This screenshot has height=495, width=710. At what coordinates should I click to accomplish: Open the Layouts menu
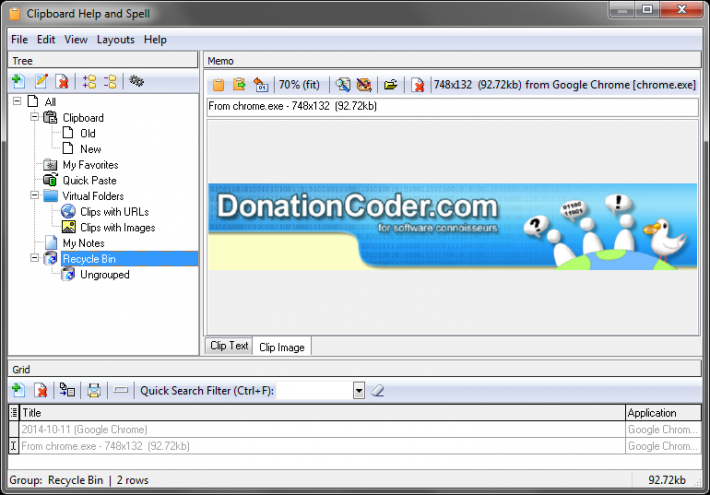tap(115, 39)
